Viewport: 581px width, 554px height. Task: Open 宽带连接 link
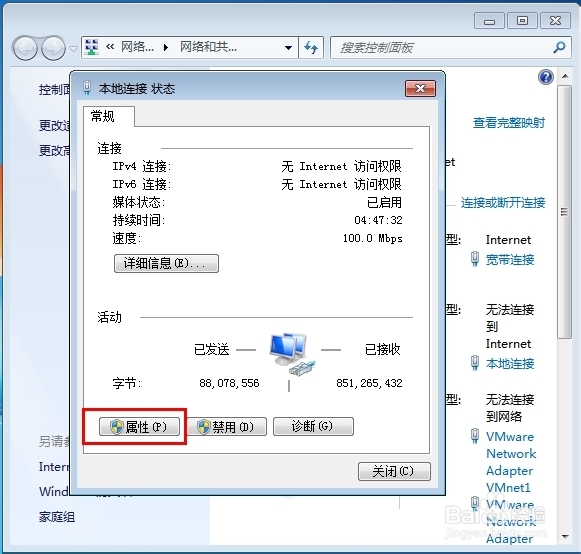pos(510,260)
